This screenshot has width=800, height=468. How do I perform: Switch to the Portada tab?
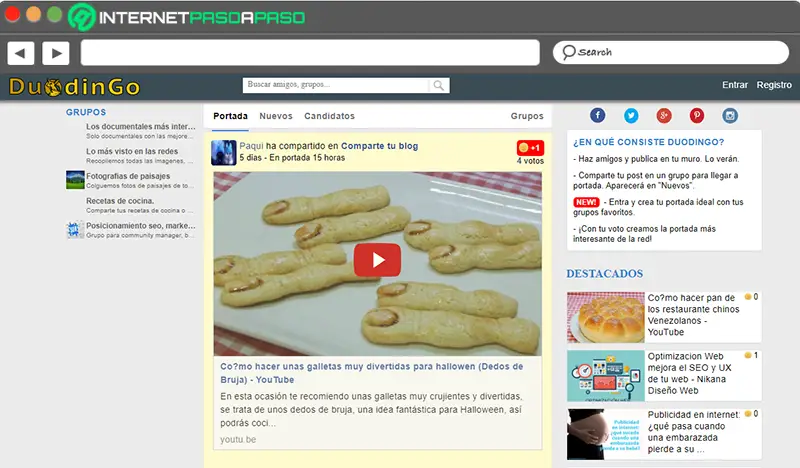point(230,116)
